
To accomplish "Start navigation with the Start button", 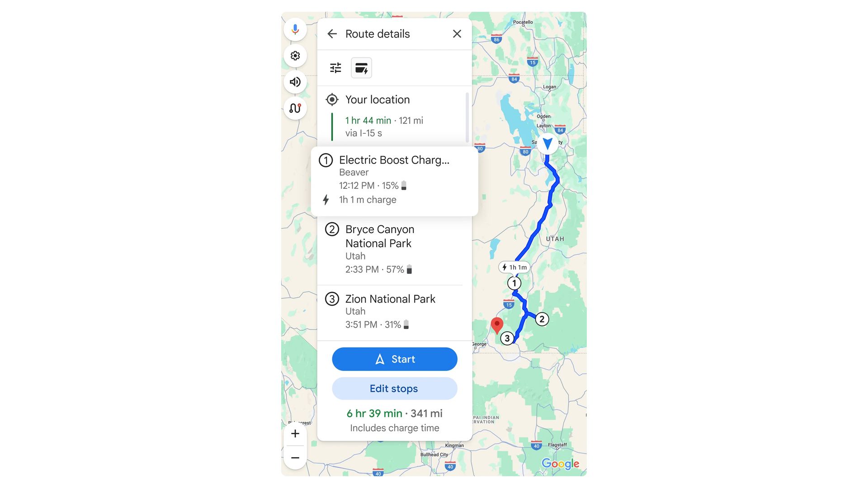I will click(x=395, y=359).
